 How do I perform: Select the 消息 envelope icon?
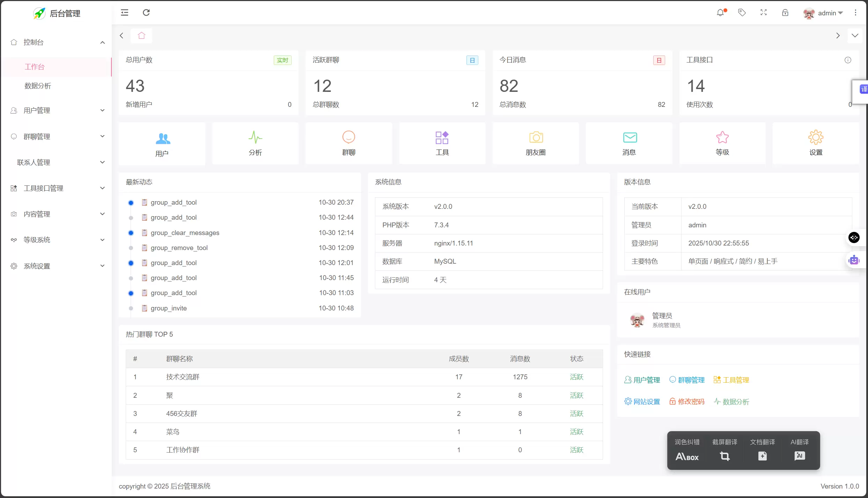point(629,143)
